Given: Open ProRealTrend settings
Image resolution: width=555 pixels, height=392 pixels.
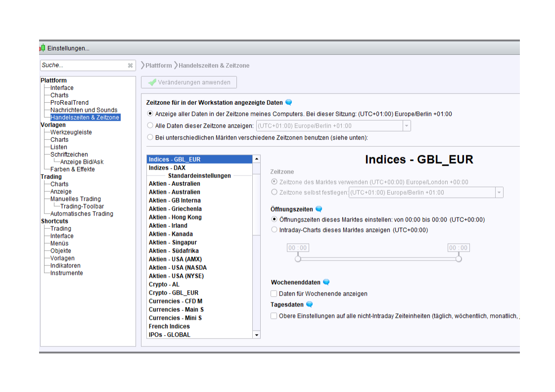Looking at the screenshot, I should [x=69, y=103].
